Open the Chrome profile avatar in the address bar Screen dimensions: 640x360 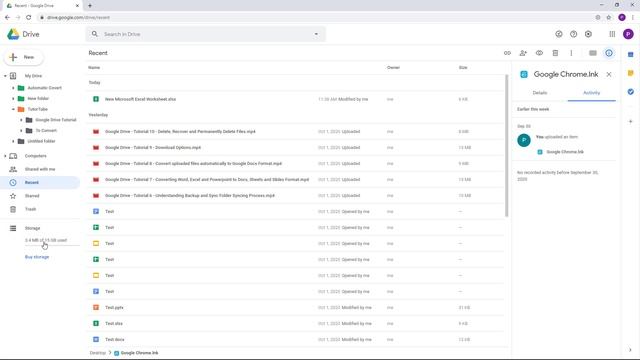coord(622,17)
